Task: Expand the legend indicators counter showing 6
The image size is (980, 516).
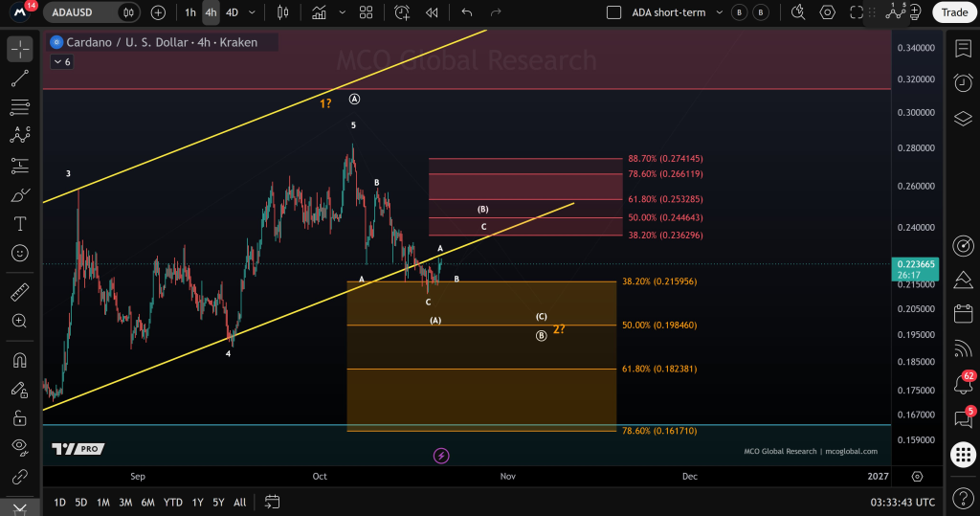Action: [62, 62]
